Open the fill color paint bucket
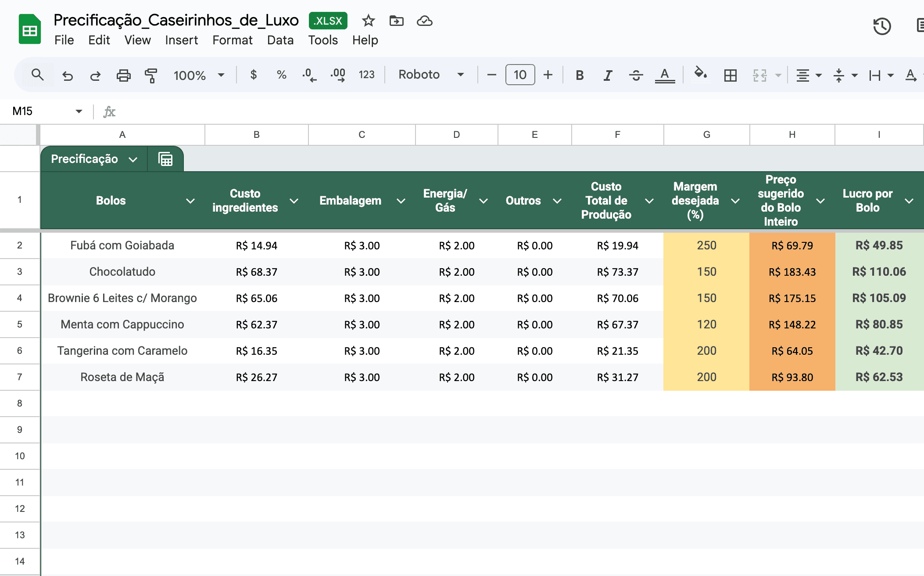 (x=700, y=74)
